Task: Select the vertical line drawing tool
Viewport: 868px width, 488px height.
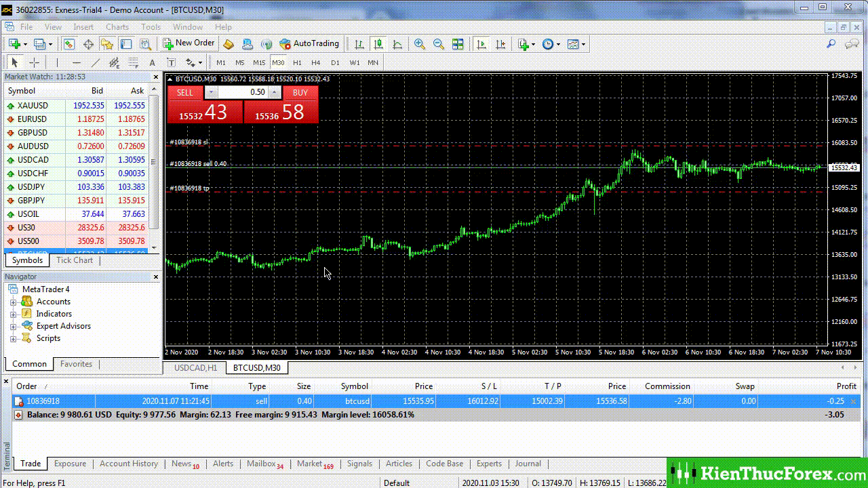Action: tap(57, 62)
